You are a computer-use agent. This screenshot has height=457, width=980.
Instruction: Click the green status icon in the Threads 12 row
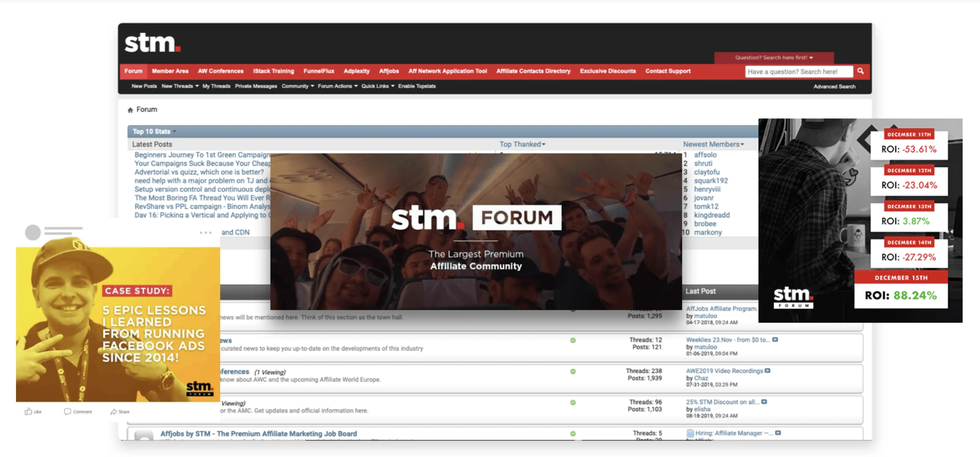pyautogui.click(x=572, y=340)
